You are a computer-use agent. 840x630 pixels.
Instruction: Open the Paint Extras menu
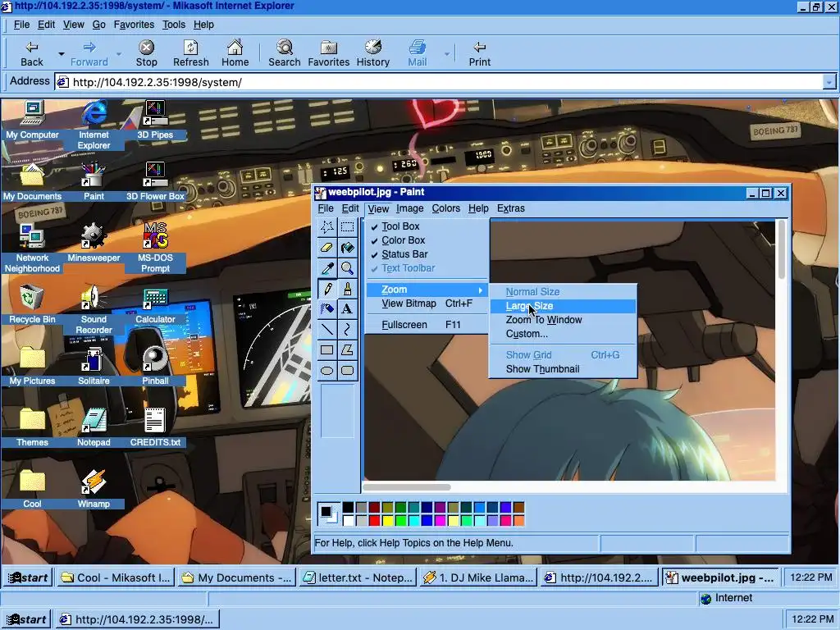click(x=510, y=208)
